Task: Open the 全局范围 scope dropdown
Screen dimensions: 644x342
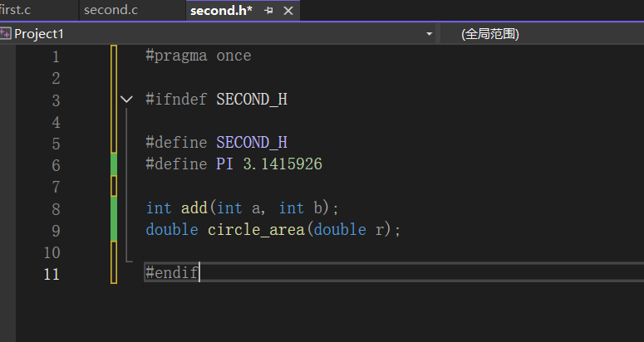Action: [489, 34]
